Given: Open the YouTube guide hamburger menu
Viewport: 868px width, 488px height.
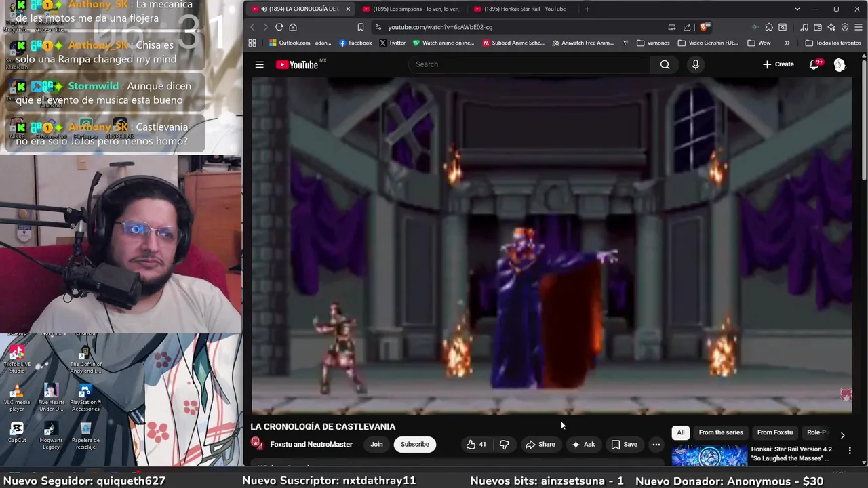Looking at the screenshot, I should point(259,64).
